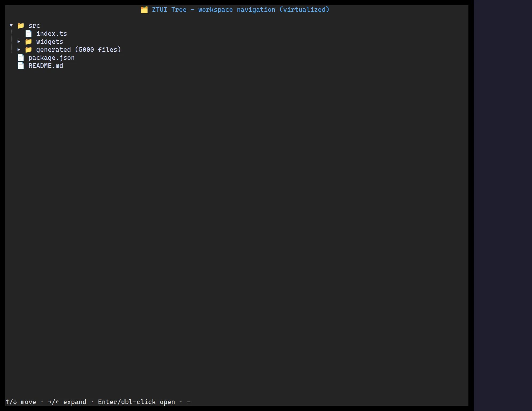Image resolution: width=532 pixels, height=411 pixels.
Task: Click the ZTUI Tree title text
Action: [241, 10]
